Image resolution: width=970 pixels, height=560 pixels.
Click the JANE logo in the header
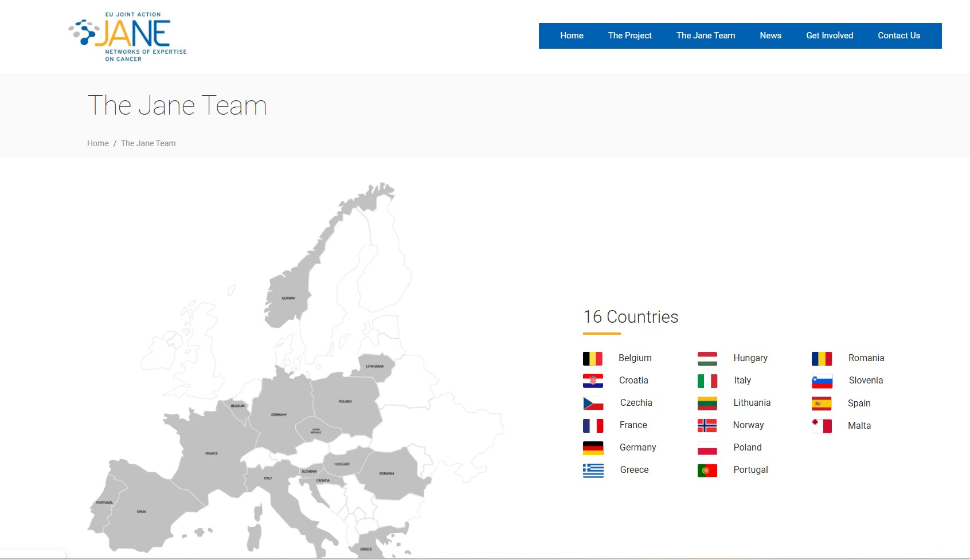tap(127, 37)
